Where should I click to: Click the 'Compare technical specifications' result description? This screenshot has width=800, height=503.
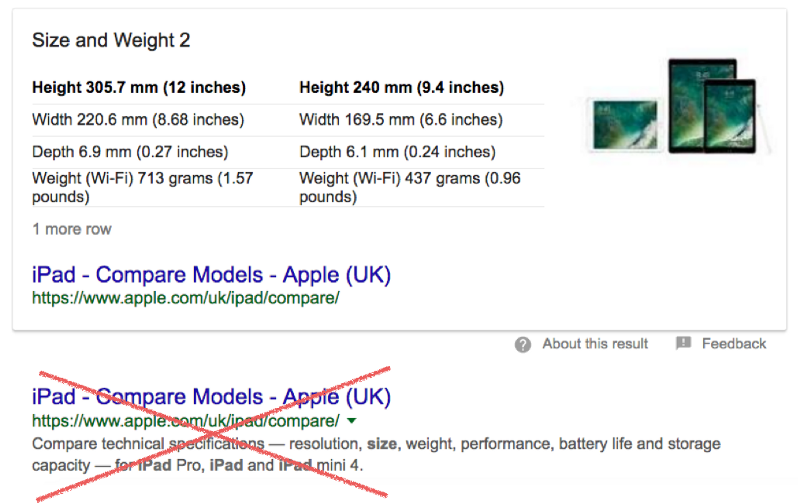tap(376, 455)
